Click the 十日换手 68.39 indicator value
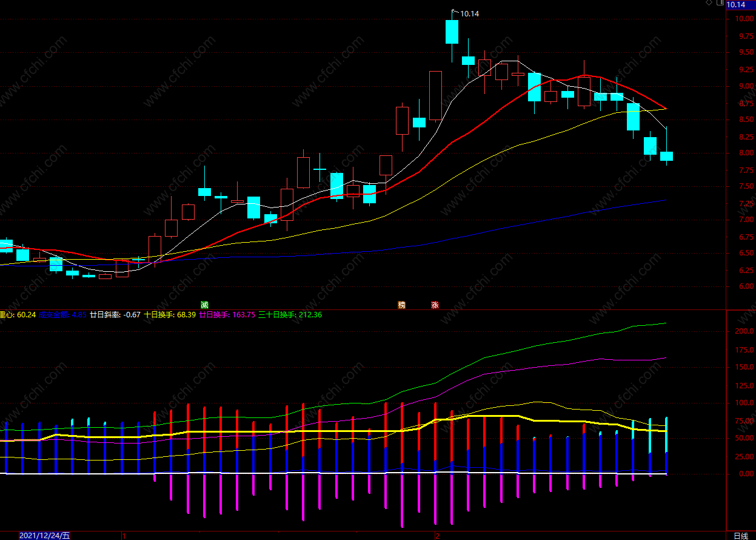756x540 pixels. click(170, 314)
